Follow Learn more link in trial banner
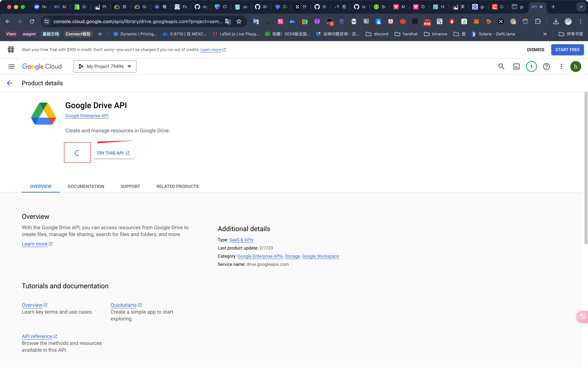This screenshot has height=367, width=588. coord(213,50)
